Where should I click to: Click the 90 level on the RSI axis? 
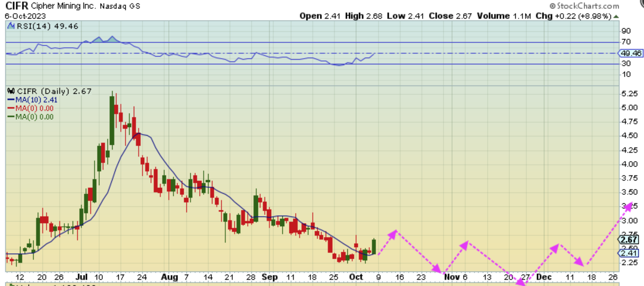click(626, 31)
